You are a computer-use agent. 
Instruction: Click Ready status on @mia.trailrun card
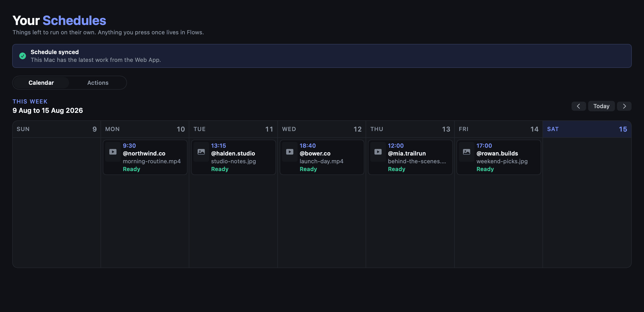click(x=397, y=169)
